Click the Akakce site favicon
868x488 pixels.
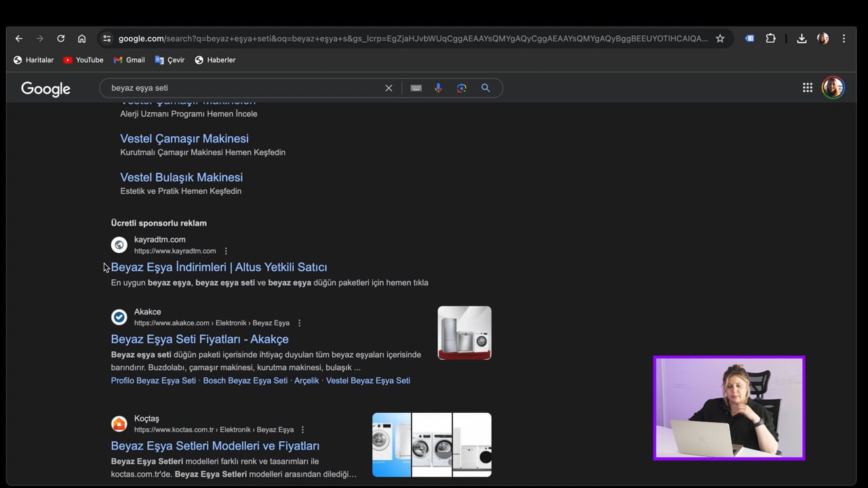[119, 317]
